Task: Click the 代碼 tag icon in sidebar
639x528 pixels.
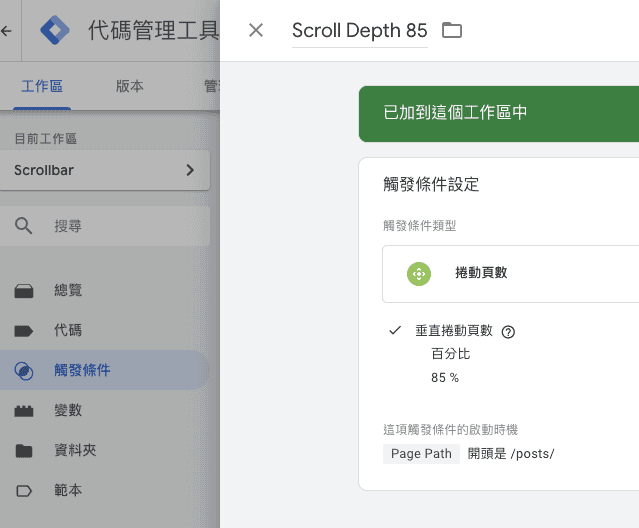Action: coord(24,330)
